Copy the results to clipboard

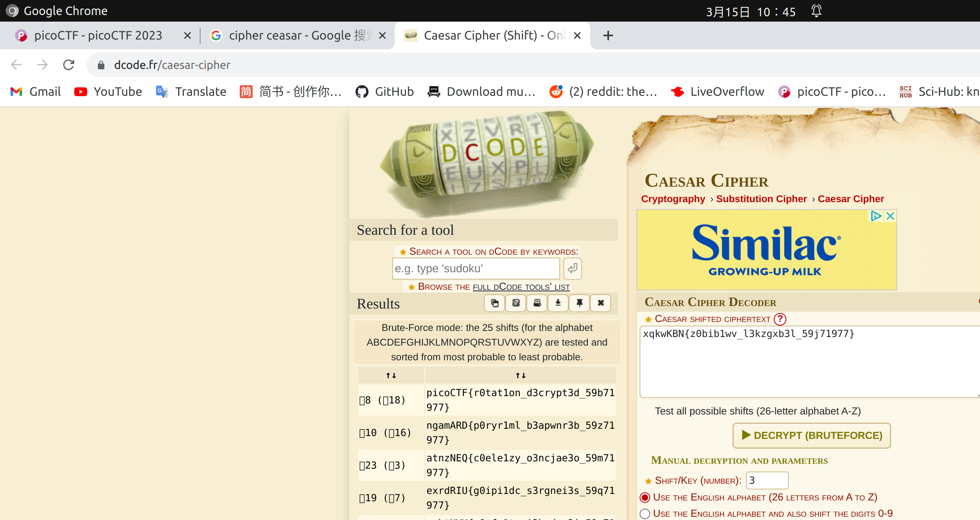494,303
